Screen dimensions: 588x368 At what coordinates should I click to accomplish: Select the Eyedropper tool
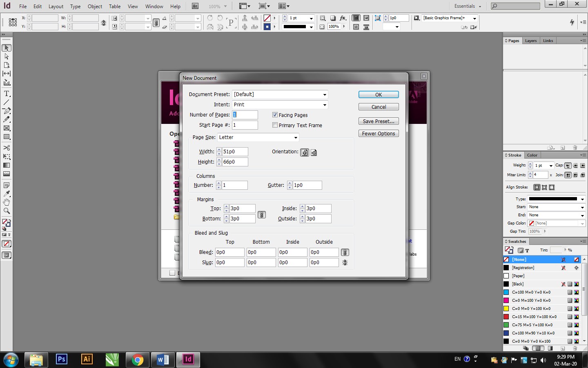pos(7,194)
